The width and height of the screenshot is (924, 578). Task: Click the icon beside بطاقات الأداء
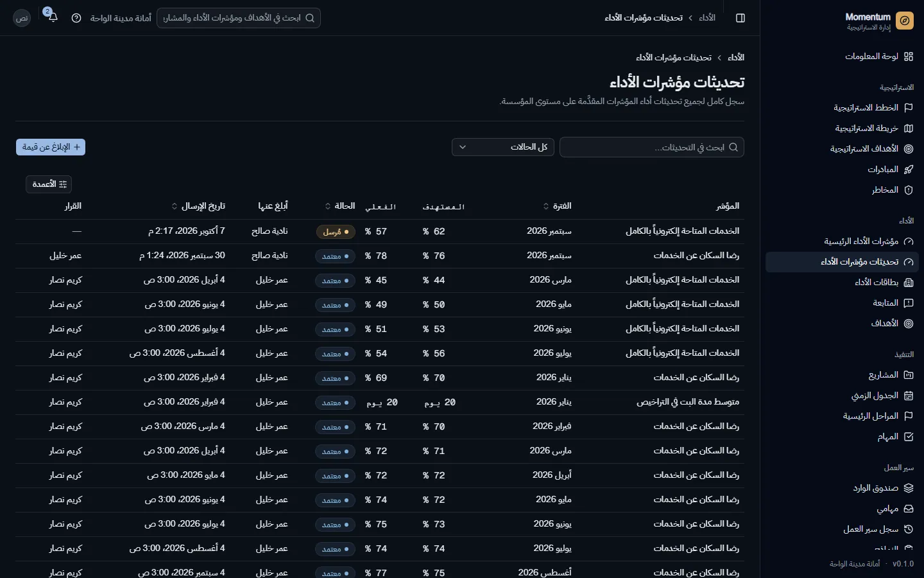coord(909,283)
